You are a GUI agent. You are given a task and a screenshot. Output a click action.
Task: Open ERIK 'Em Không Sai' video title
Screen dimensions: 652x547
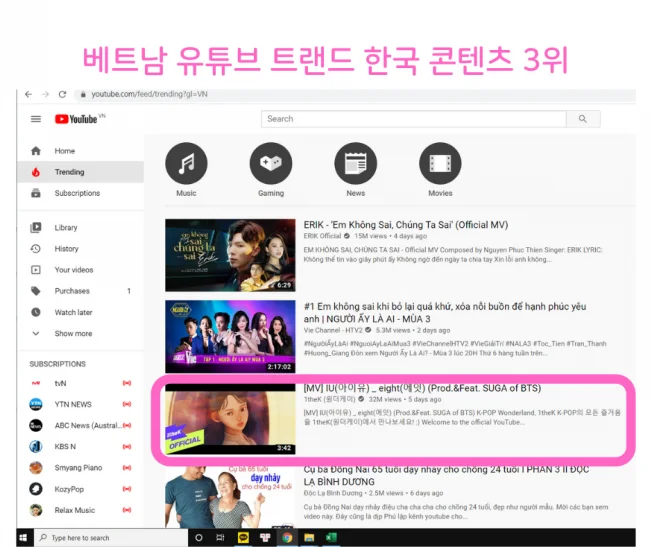tap(405, 225)
